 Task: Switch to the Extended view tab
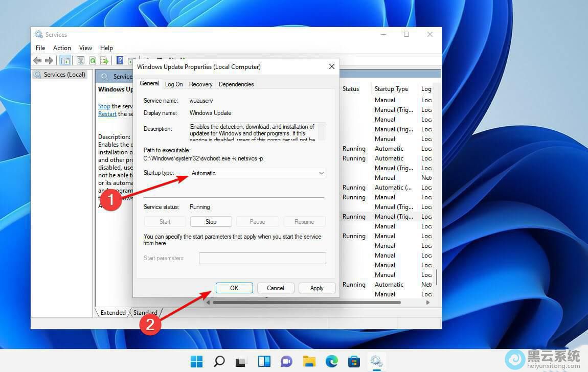click(x=113, y=313)
